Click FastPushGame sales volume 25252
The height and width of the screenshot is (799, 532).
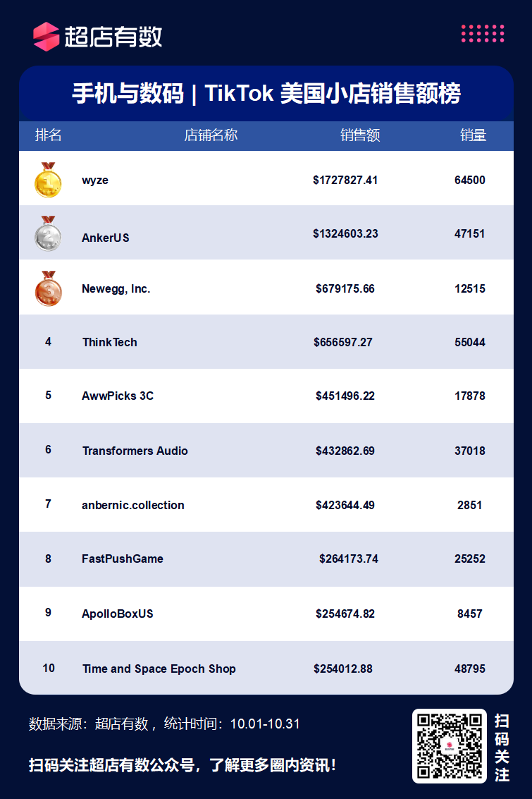pos(470,559)
